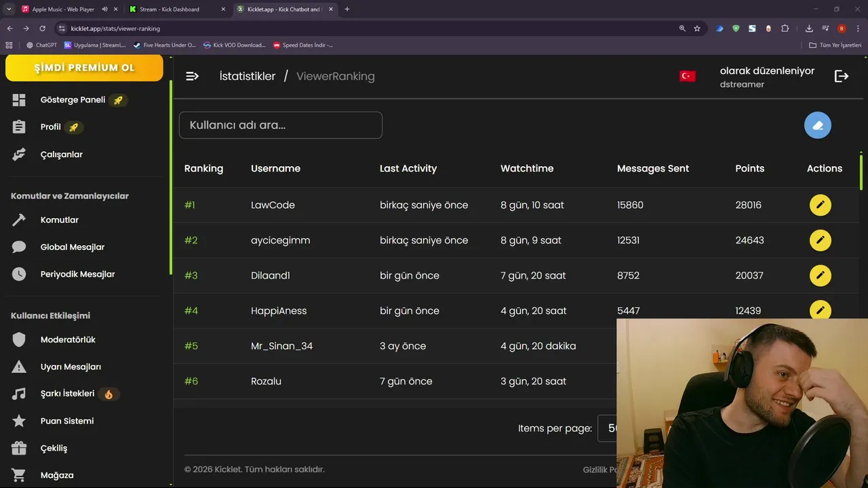Open the tab search dropdown arrow
This screenshot has height=488, width=868.
click(9, 9)
